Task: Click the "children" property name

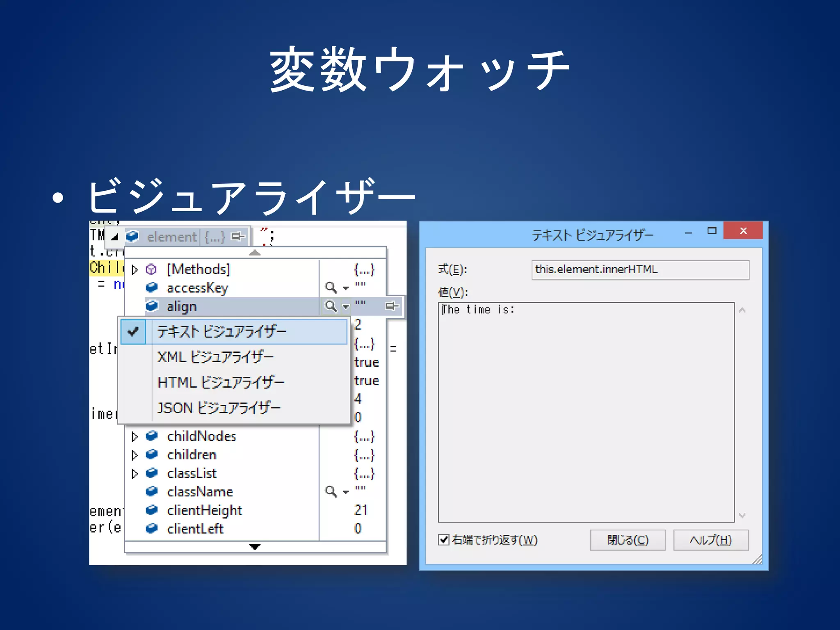Action: point(192,454)
